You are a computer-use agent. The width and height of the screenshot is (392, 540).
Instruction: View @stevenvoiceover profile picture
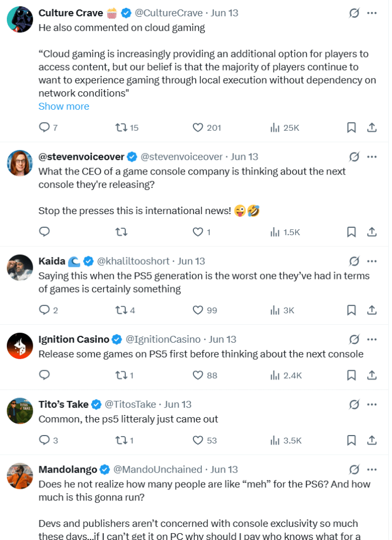point(20,163)
